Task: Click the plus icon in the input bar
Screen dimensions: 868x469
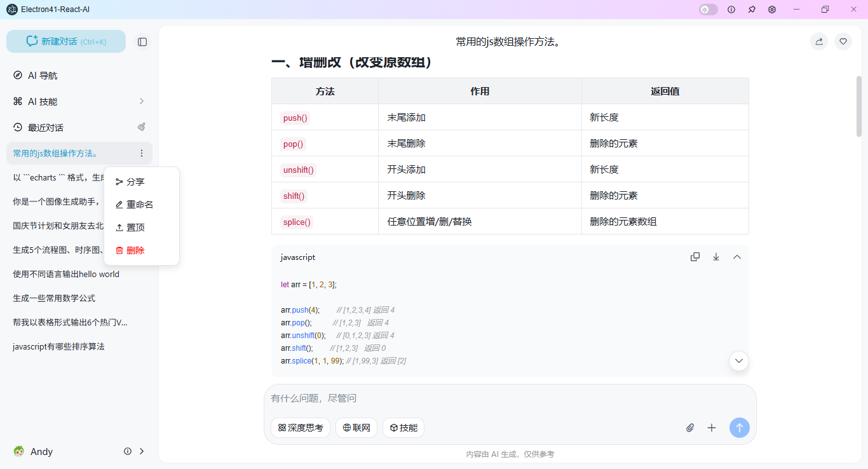Action: (712, 428)
